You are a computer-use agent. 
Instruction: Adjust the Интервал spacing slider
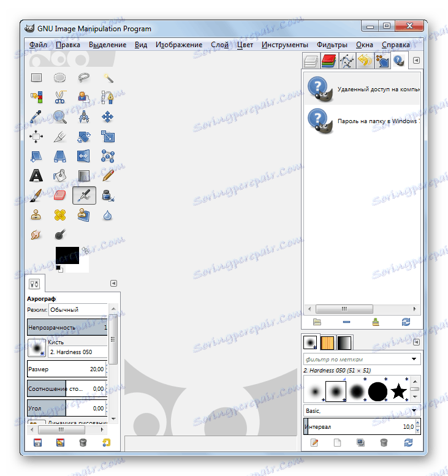point(362,426)
